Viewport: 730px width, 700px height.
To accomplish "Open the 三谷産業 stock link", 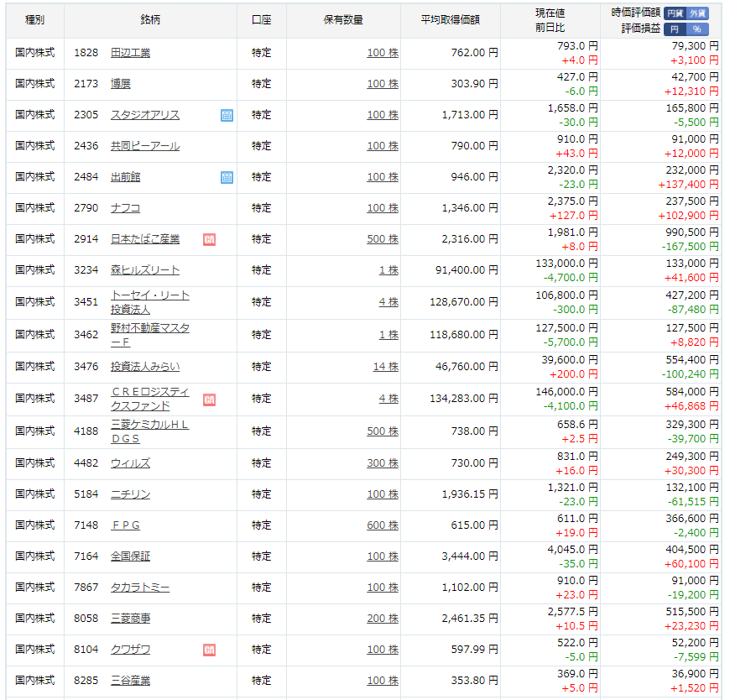I will 130,681.
